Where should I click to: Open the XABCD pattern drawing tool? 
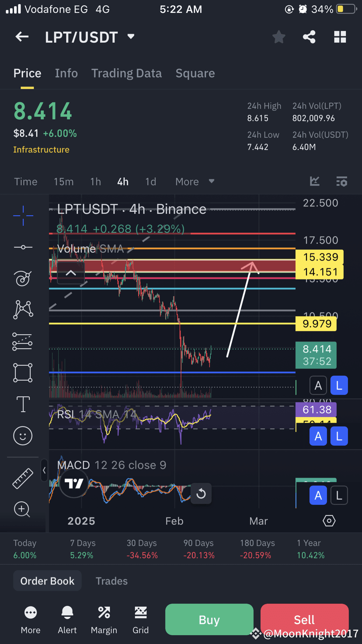tap(22, 310)
